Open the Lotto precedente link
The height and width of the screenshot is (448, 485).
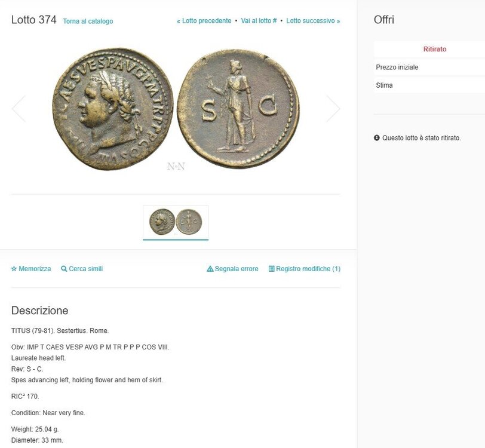pos(204,21)
